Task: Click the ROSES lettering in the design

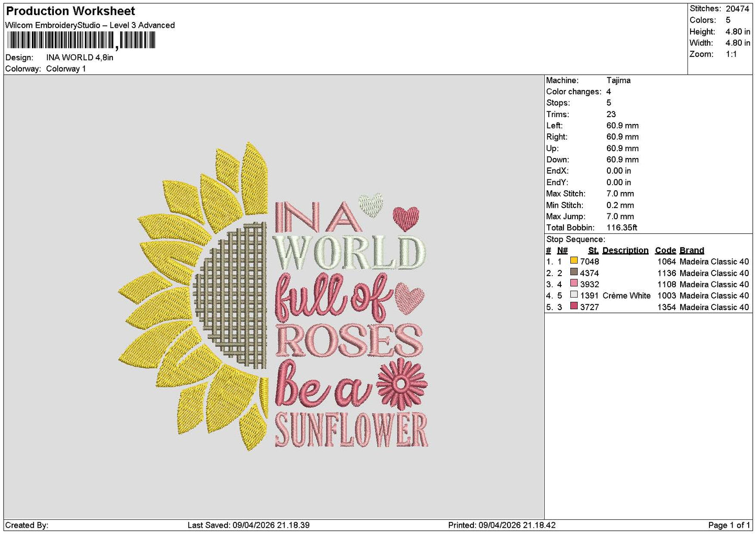Action: click(349, 340)
